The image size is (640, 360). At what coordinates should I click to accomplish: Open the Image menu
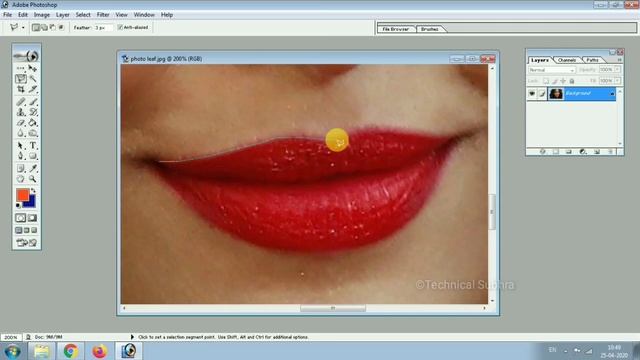click(42, 15)
